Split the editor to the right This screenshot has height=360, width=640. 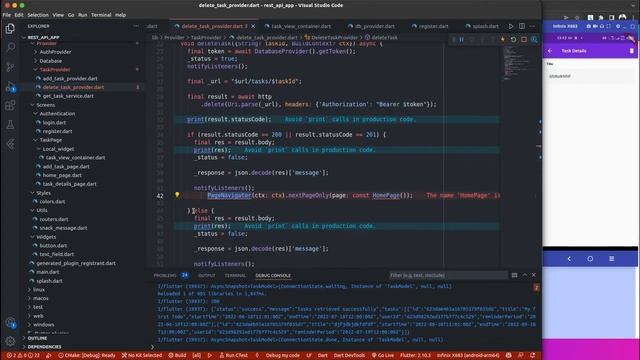click(522, 26)
